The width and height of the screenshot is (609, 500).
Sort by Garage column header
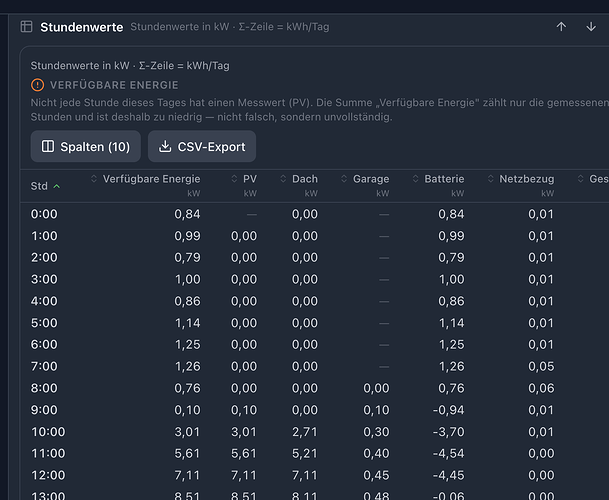pos(365,179)
